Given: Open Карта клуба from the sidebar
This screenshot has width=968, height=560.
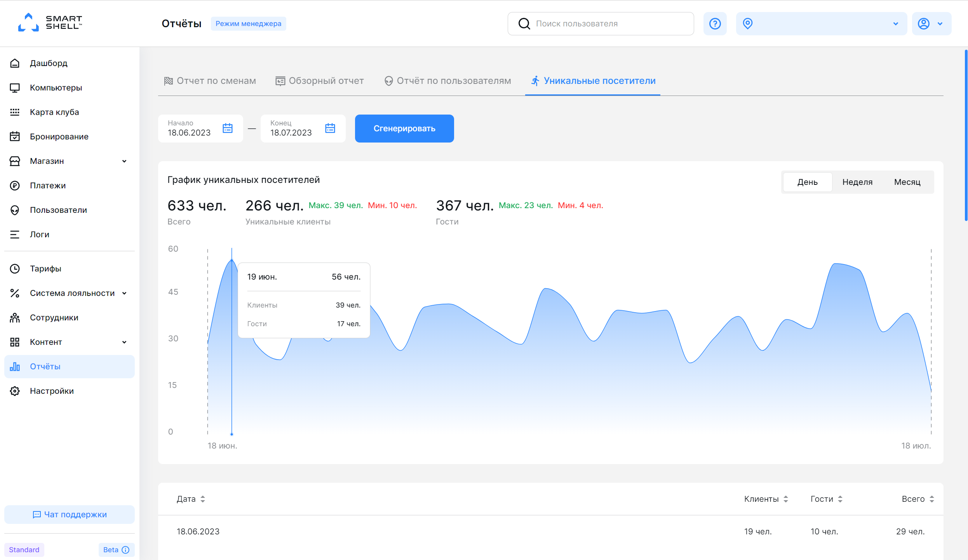Looking at the screenshot, I should pos(70,112).
